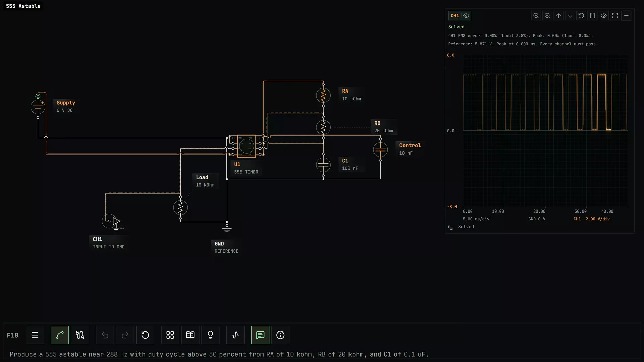Expand oscilloscope to fullscreen
Viewport: 644px width, 362px height.
[615, 16]
